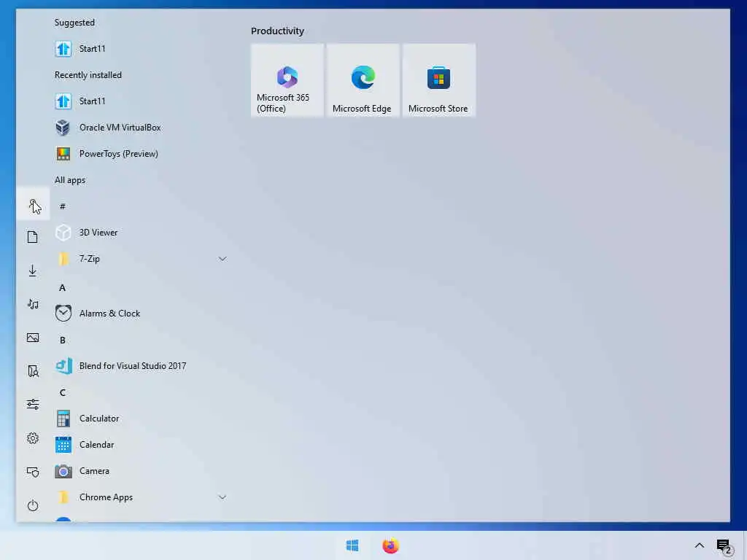Open Microsoft 365 (Office) tile
This screenshot has height=560, width=747.
287,80
